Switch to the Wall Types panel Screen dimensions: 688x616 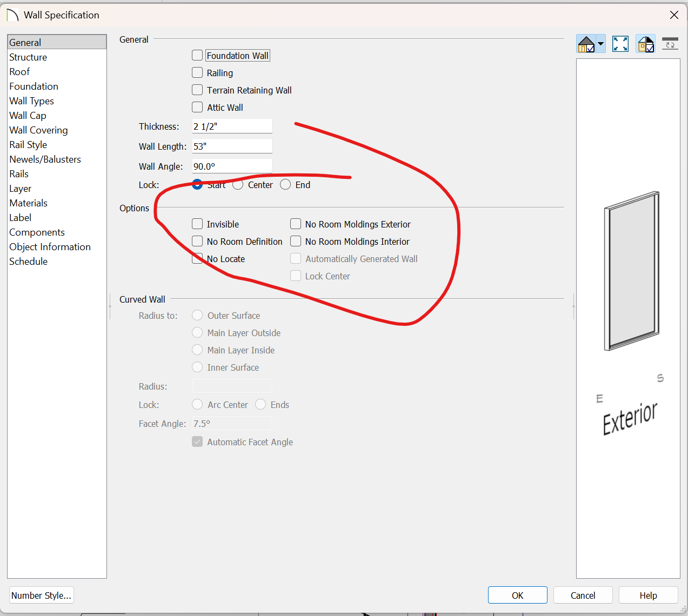31,101
